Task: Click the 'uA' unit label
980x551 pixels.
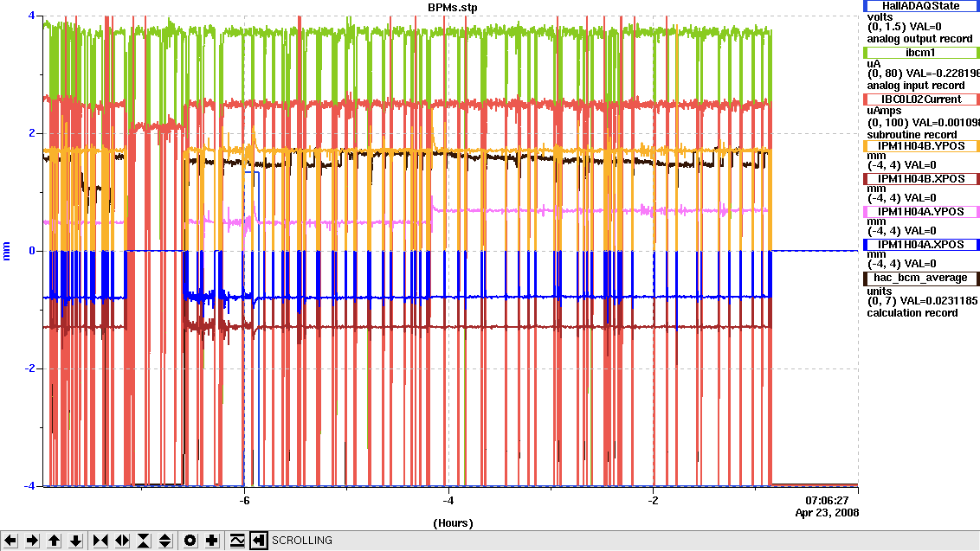Action: pos(874,64)
